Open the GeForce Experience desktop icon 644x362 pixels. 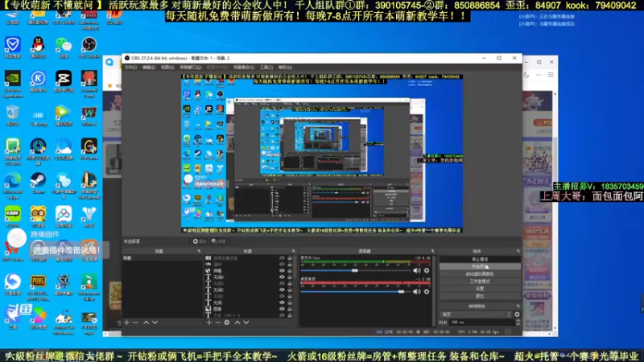(x=13, y=84)
